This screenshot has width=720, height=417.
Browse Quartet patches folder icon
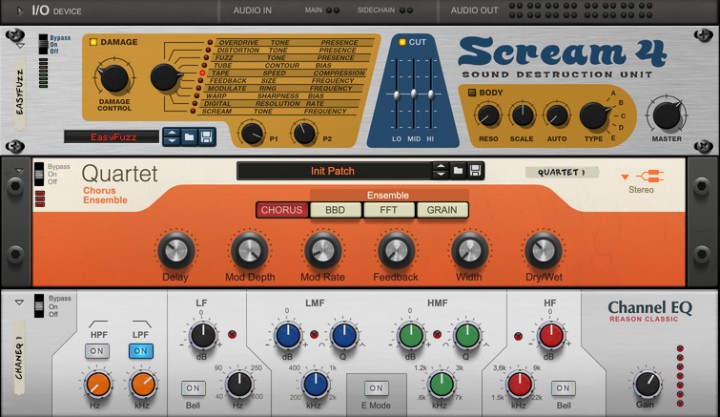point(458,171)
